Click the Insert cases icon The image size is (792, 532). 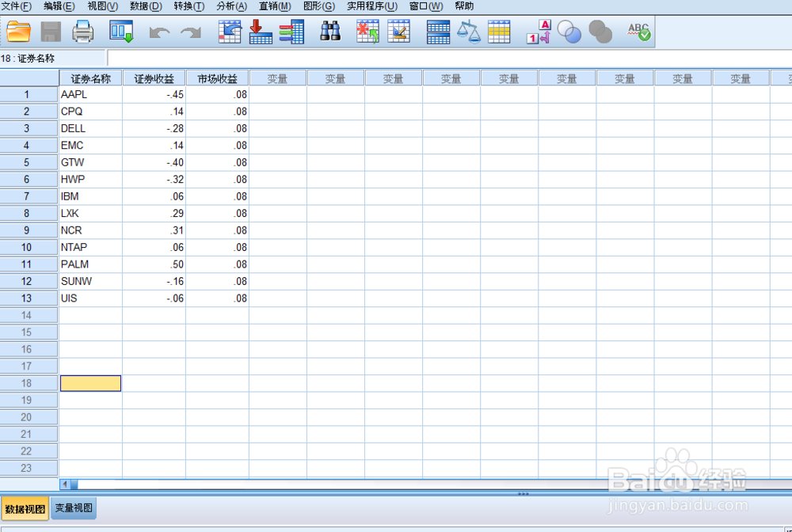point(367,32)
